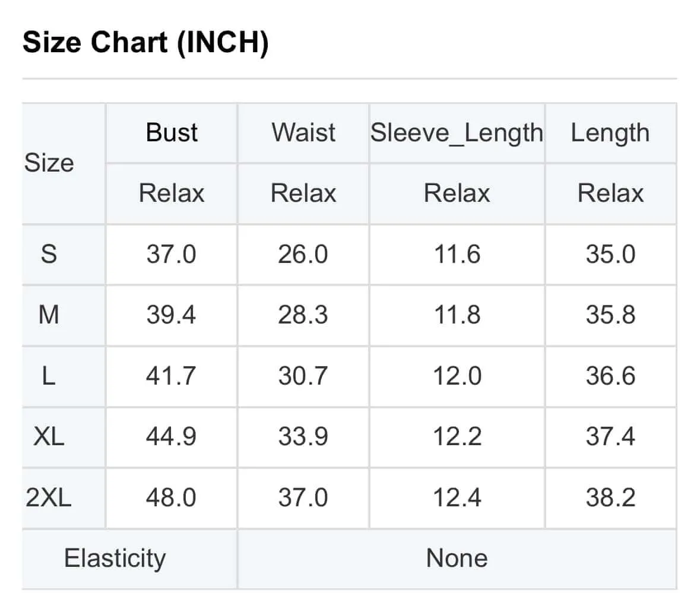Select the None elasticity value
Screen dimensions: 700x593
click(457, 558)
